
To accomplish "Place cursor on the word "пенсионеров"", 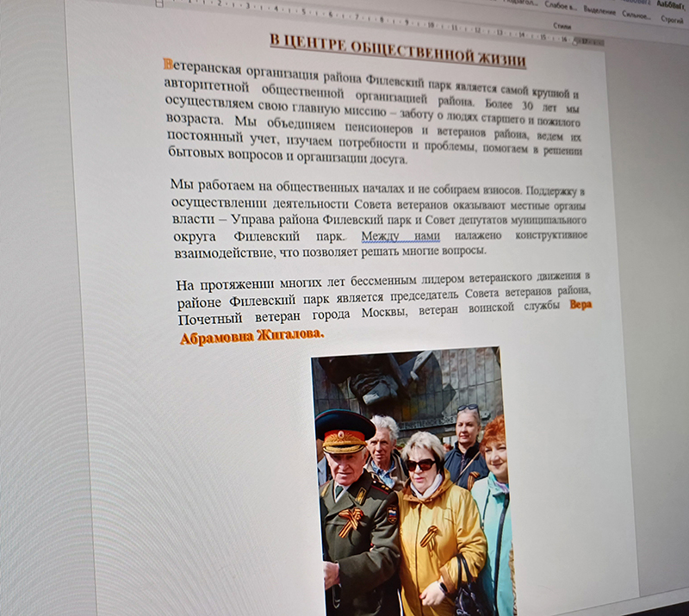I will [379, 128].
